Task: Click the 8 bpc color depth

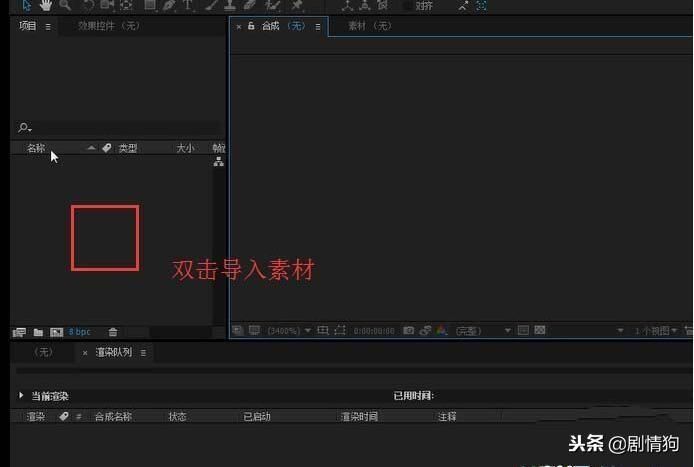Action: (80, 332)
